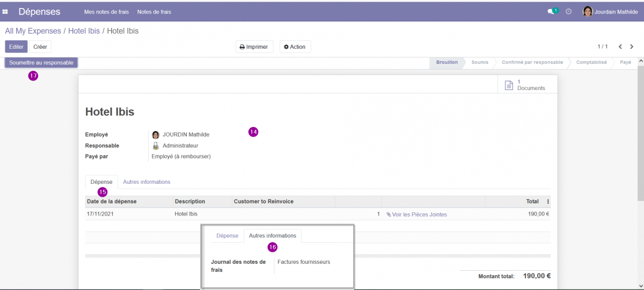
Task: Click the table column options kebab icon
Action: pyautogui.click(x=548, y=202)
